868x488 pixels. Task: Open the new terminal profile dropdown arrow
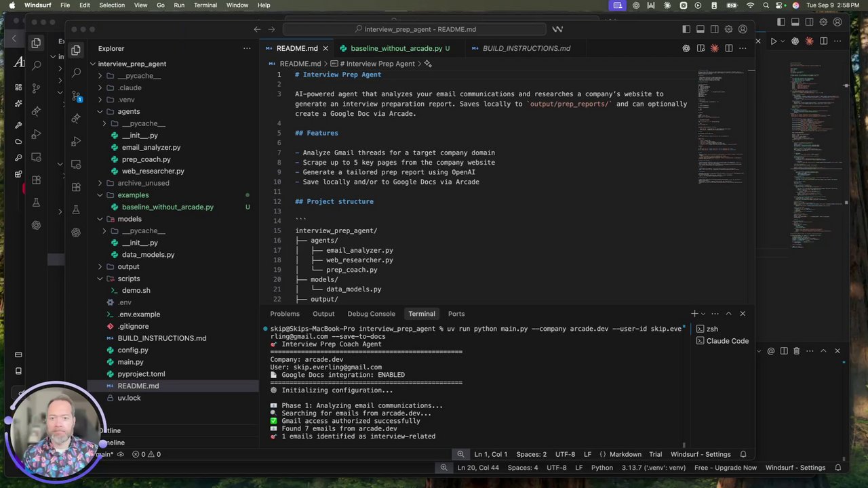point(703,314)
